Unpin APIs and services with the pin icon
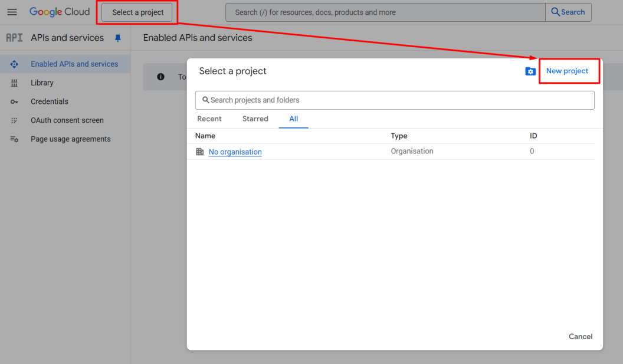The height and width of the screenshot is (364, 623). 117,38
